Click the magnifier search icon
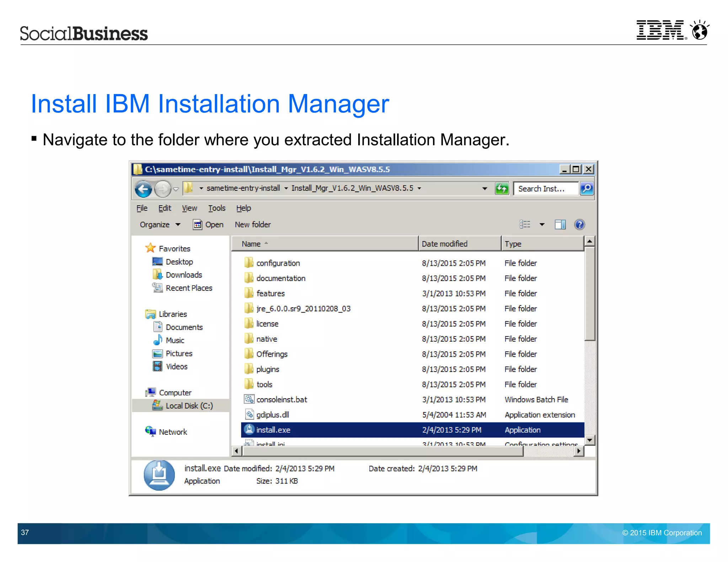Viewport: 728px width, 562px height. 587,188
